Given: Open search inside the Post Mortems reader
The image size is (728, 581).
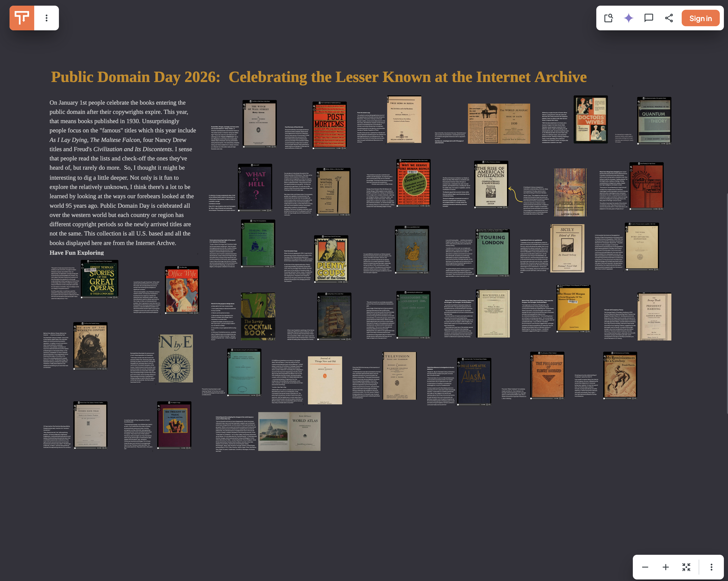Looking at the screenshot, I should [315, 107].
